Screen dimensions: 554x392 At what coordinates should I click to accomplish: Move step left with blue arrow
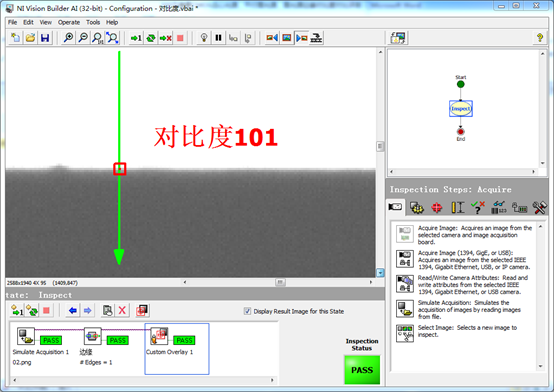click(73, 310)
